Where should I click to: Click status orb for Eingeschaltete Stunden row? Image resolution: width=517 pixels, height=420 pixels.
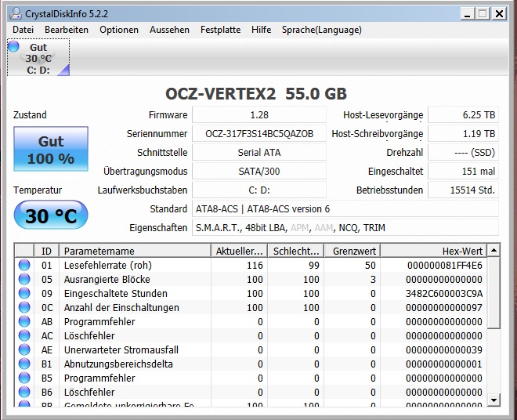click(x=24, y=293)
